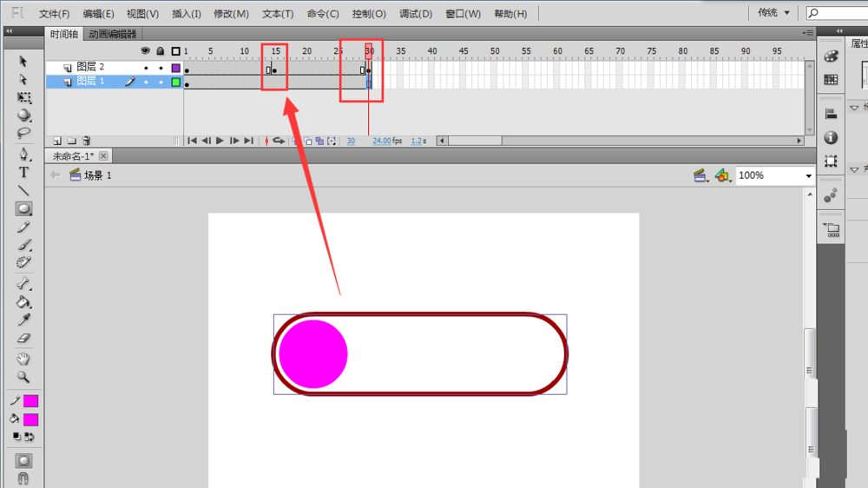
Task: Select the Pencil tool
Action: point(23,228)
